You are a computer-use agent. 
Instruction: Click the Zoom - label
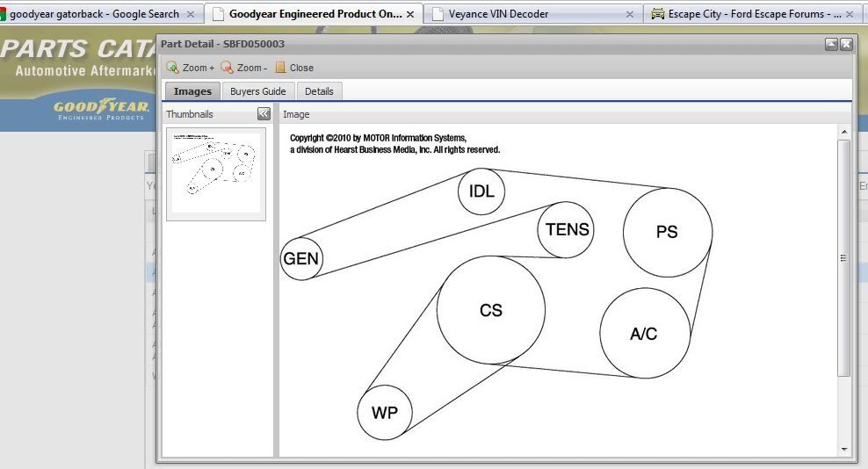click(252, 68)
